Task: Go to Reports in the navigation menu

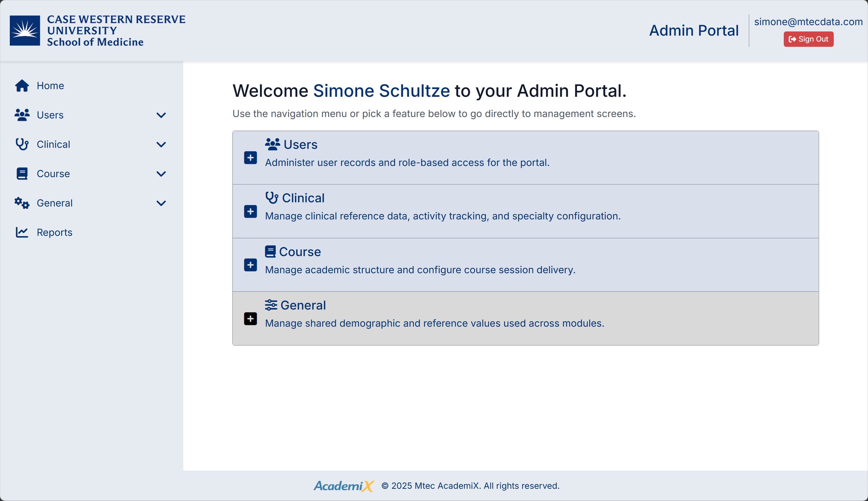Action: pos(55,232)
